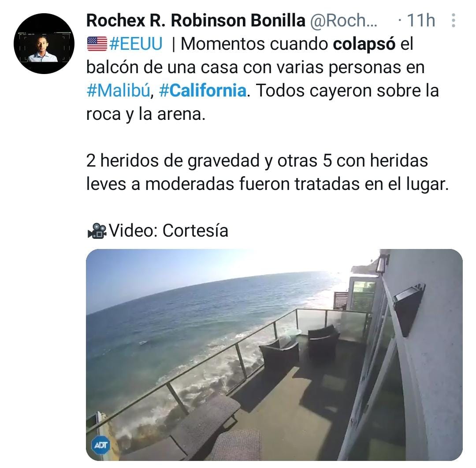The image size is (476, 468).
Task: Play the balcony video at its center
Action: [274, 354]
